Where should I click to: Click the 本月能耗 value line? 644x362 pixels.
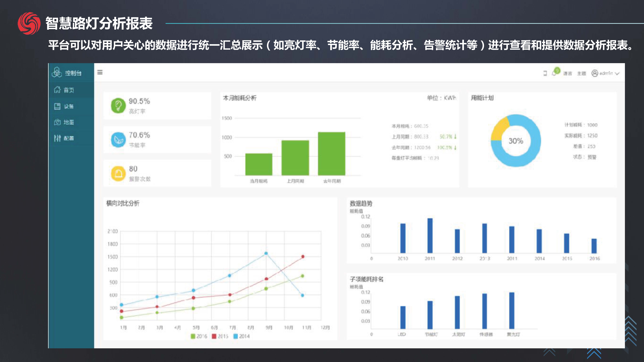tap(410, 126)
